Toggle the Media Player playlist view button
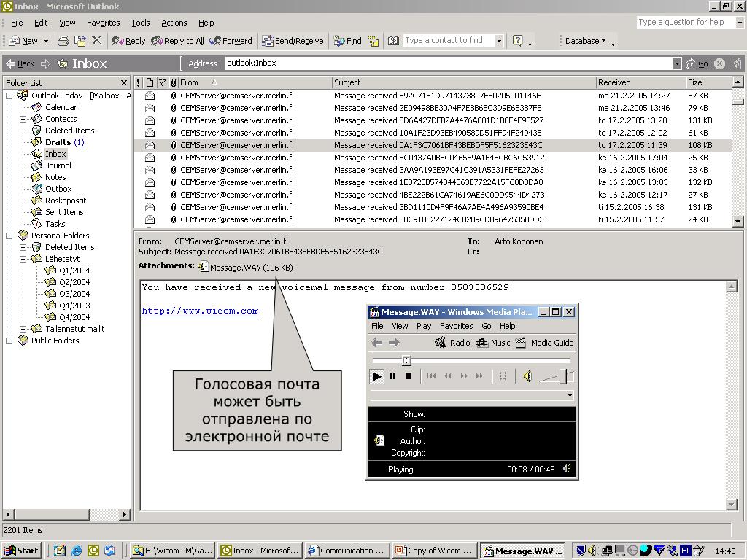This screenshot has height=560, width=747. click(503, 376)
